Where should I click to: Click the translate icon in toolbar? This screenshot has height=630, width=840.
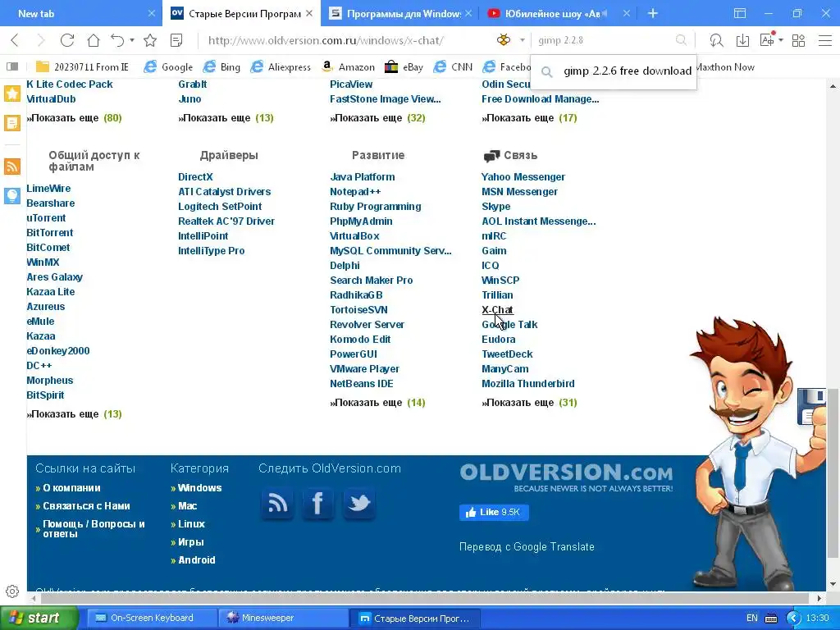(x=767, y=40)
